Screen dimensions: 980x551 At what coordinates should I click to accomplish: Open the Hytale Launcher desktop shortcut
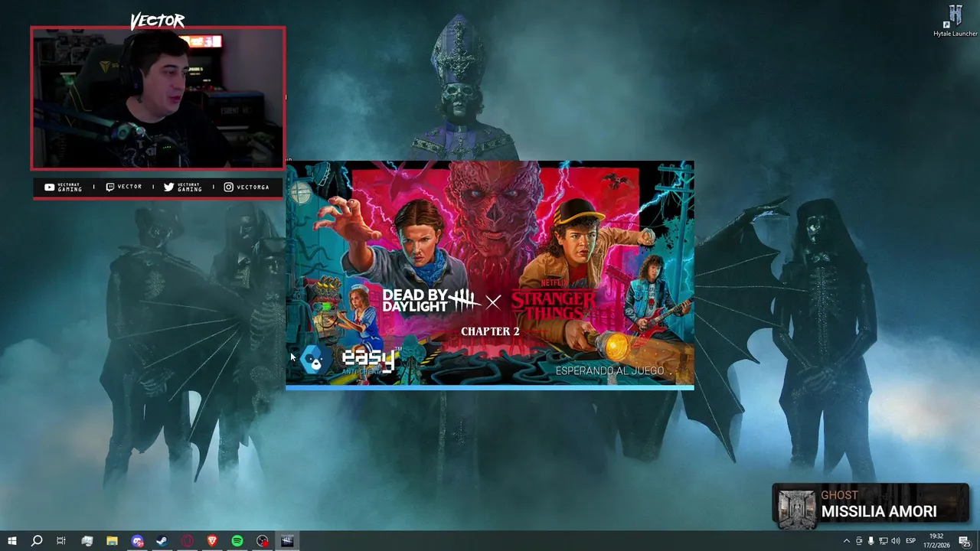[955, 21]
